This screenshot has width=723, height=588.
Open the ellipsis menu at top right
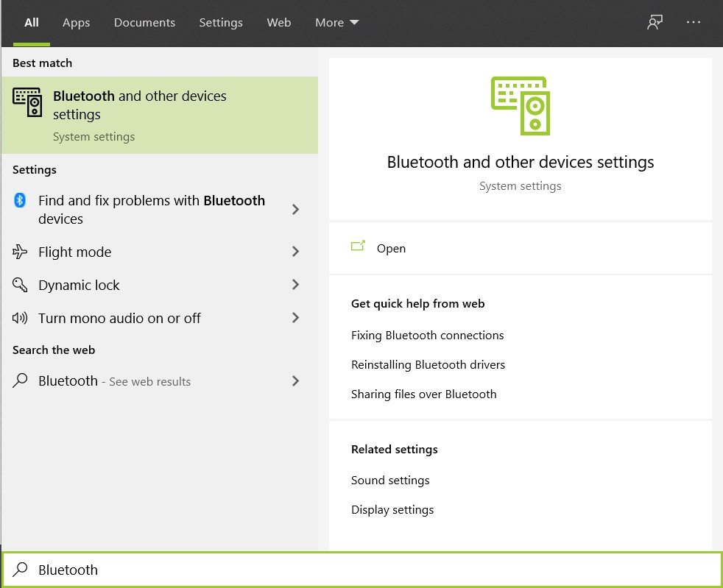point(693,22)
